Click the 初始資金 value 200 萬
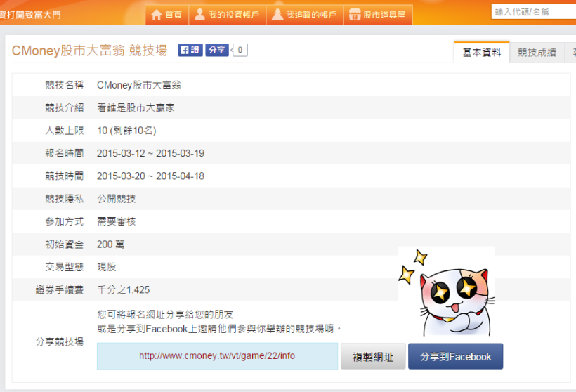Viewport: 576px width, 392px height. [x=110, y=244]
